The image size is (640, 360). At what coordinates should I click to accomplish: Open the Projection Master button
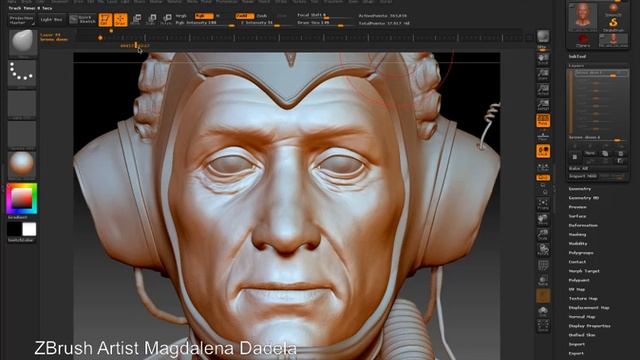click(21, 20)
